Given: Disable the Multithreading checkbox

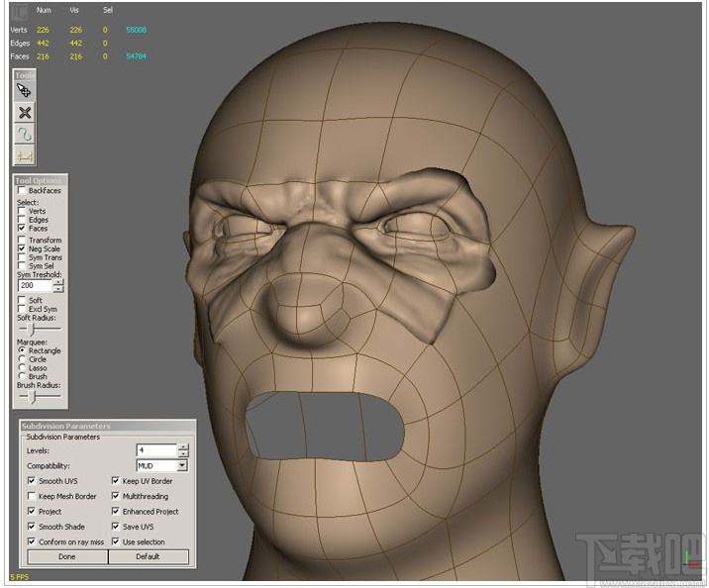Looking at the screenshot, I should click(116, 497).
